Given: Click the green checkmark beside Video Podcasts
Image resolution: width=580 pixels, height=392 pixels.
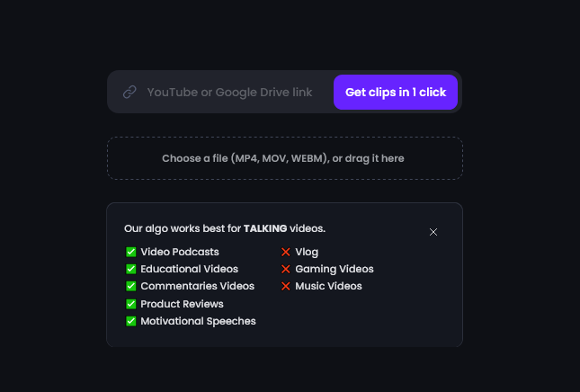Looking at the screenshot, I should (131, 252).
